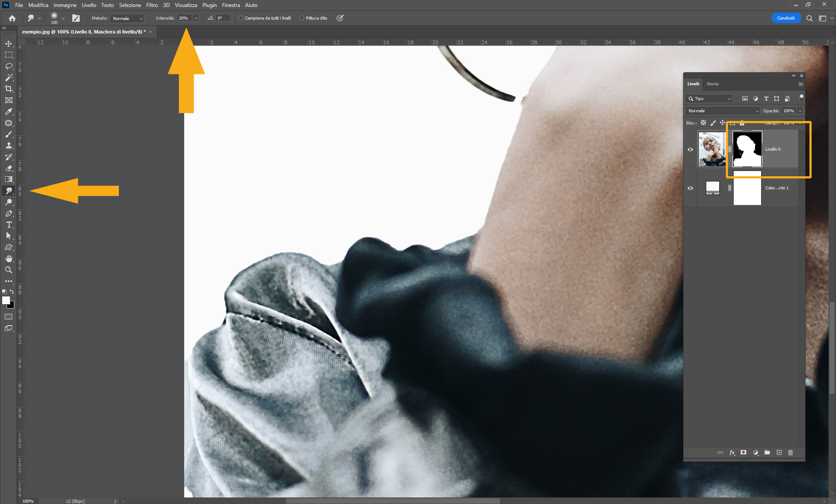
Task: Select the Move tool
Action: point(9,44)
